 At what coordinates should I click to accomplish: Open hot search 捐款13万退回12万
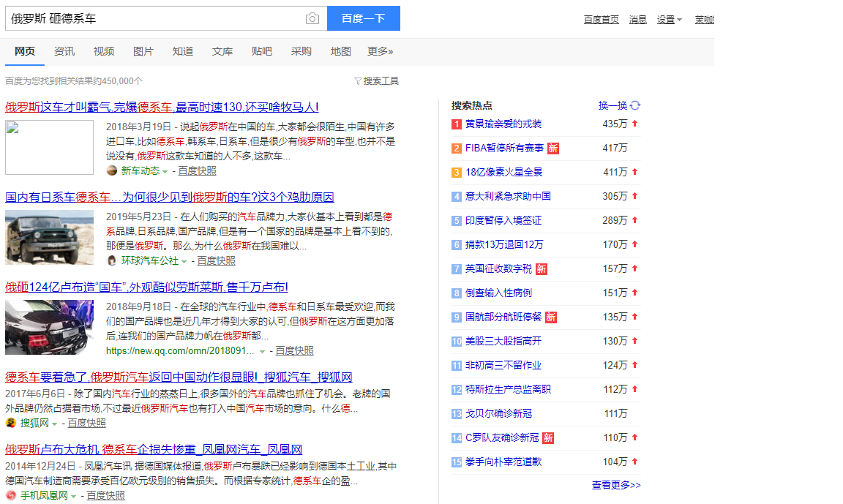(x=504, y=245)
